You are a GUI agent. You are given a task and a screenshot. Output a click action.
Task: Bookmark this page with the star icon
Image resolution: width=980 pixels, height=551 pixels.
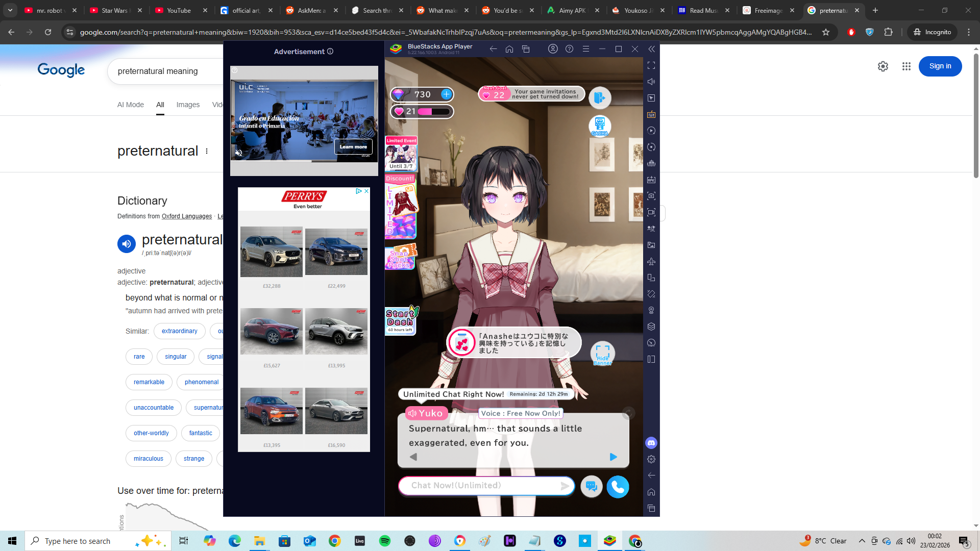coord(826,32)
